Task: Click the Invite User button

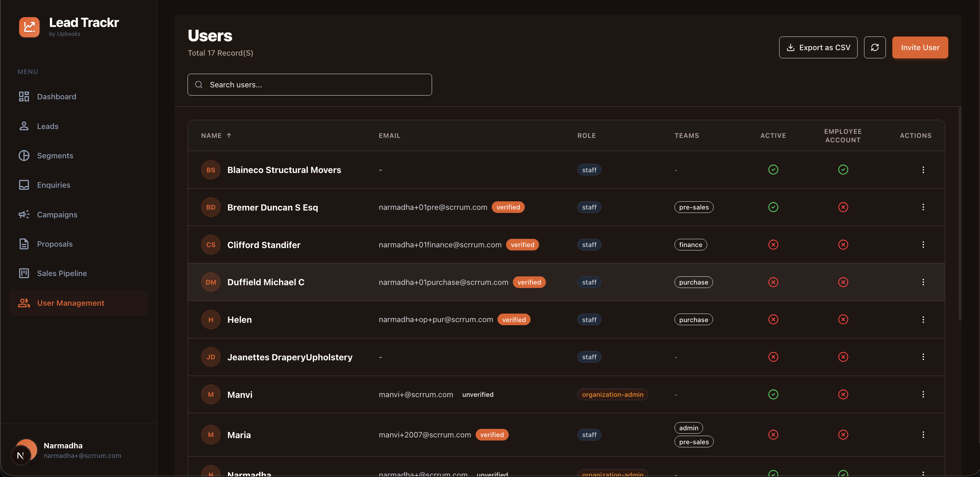Action: point(920,47)
